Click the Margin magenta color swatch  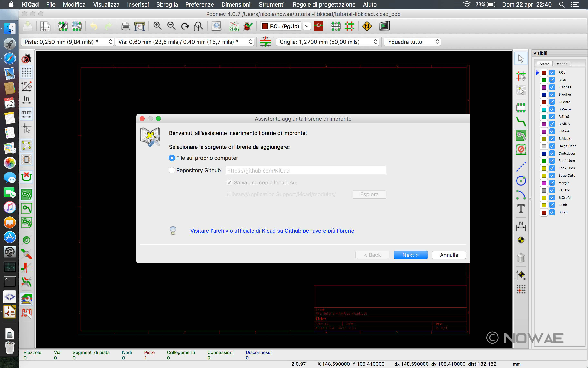(544, 183)
